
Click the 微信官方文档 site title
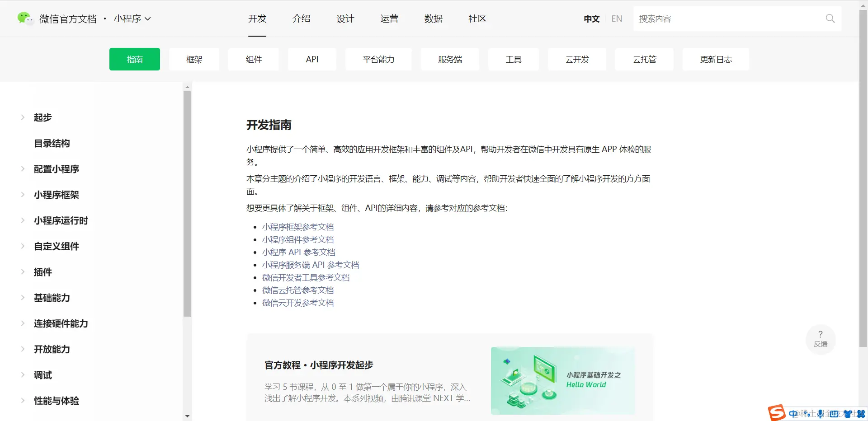click(x=68, y=19)
